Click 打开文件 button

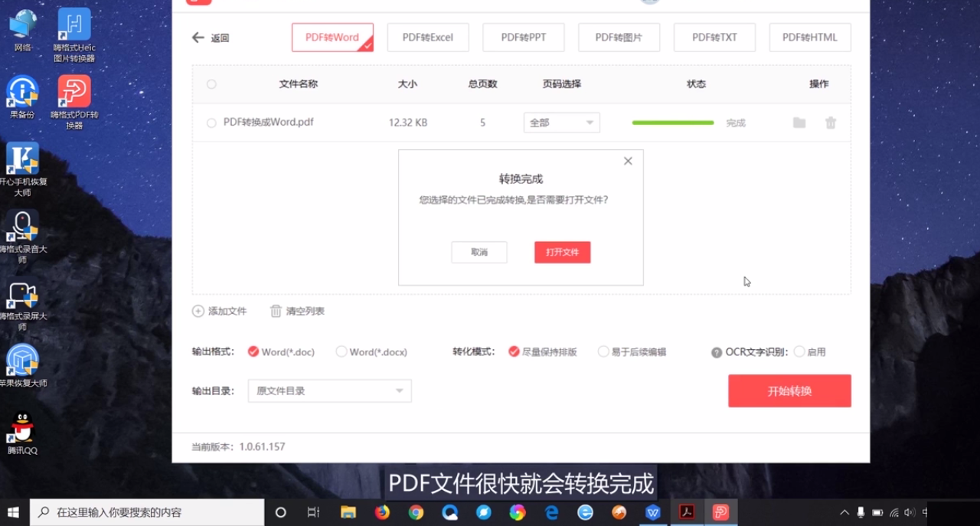562,252
